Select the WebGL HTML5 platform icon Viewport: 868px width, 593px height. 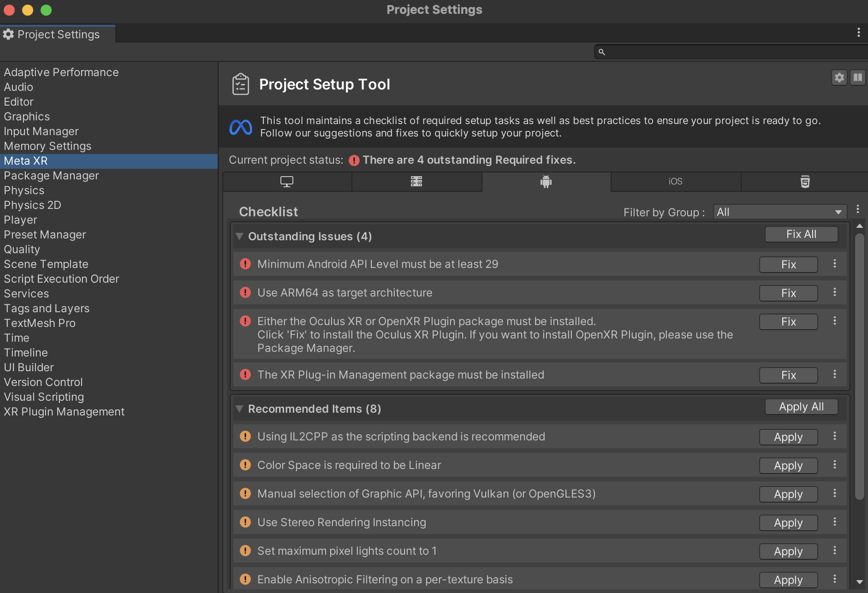pyautogui.click(x=804, y=181)
